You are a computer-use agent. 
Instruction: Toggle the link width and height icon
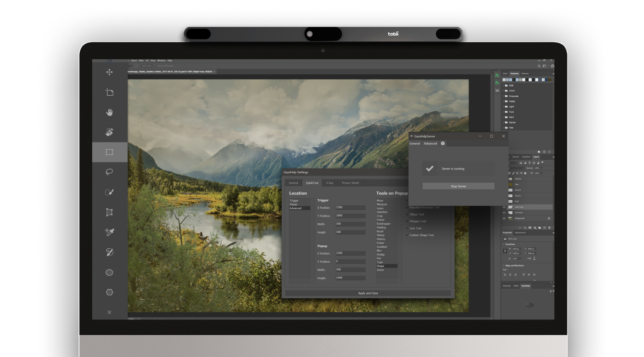(x=505, y=251)
